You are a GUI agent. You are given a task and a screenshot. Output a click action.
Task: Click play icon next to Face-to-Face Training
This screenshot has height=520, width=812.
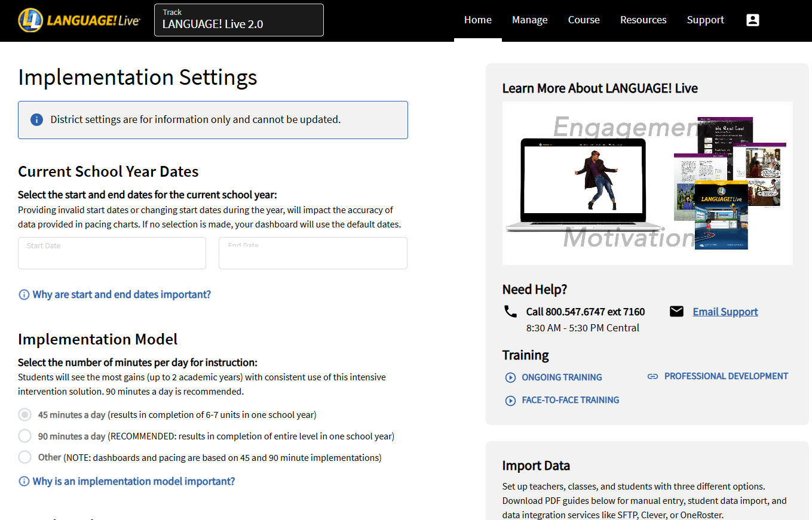(510, 401)
